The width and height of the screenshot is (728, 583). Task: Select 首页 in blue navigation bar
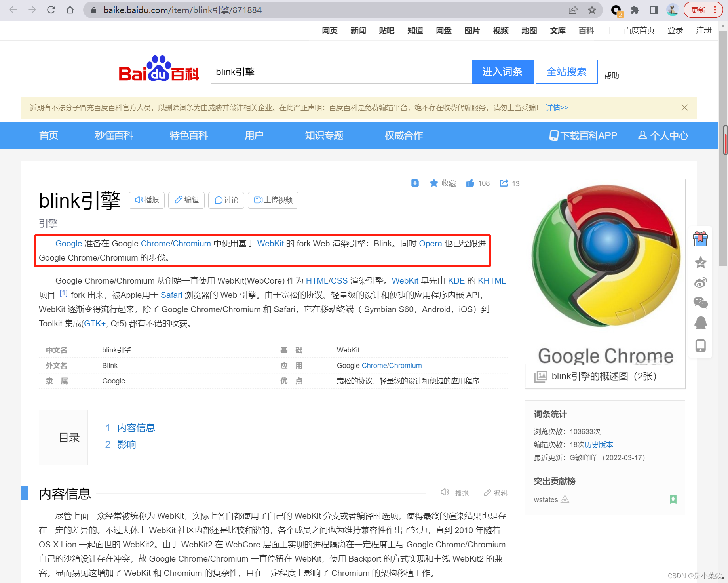click(49, 135)
